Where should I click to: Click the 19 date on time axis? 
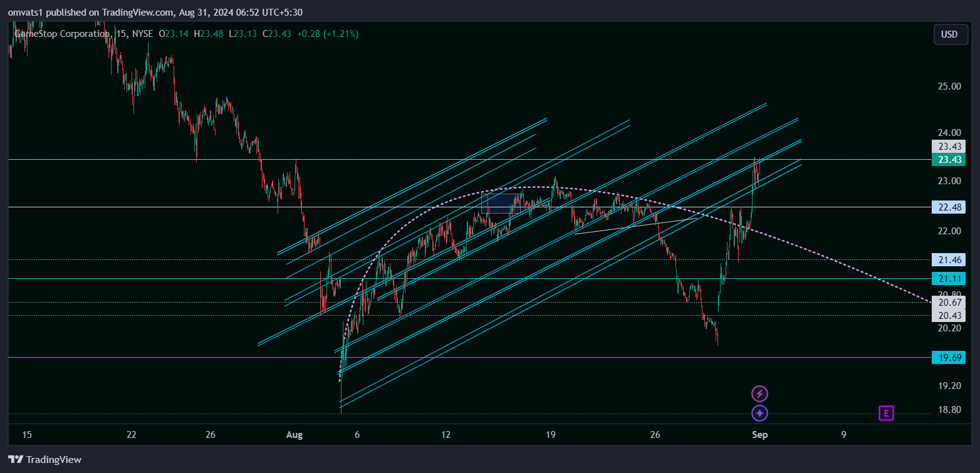pyautogui.click(x=551, y=434)
